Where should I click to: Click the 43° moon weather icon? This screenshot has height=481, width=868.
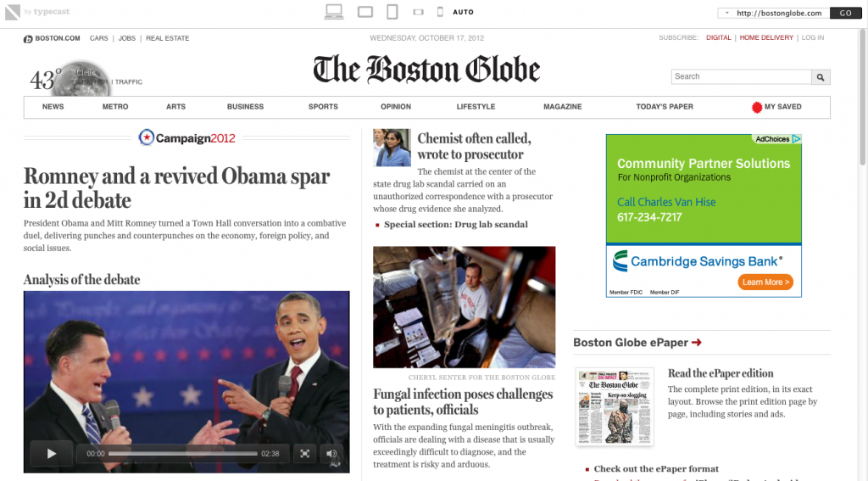click(81, 79)
